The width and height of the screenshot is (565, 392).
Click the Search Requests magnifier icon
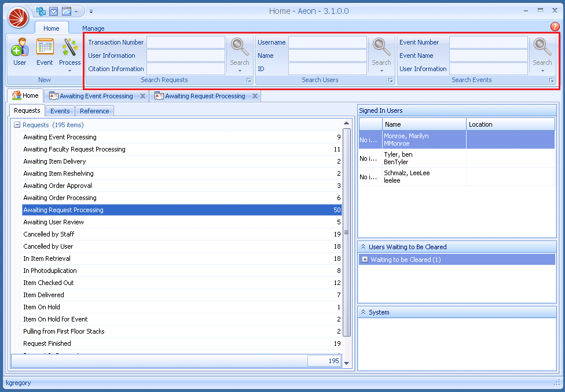click(239, 47)
